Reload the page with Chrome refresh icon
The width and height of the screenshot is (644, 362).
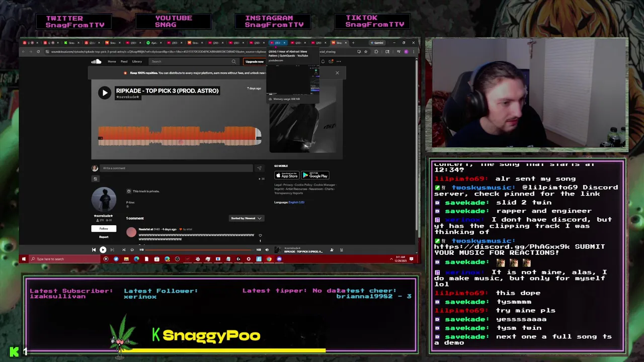coord(38,51)
